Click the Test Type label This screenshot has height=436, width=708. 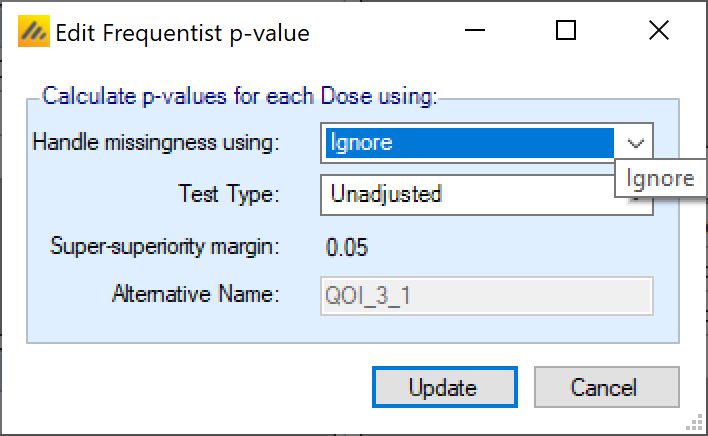tap(229, 194)
